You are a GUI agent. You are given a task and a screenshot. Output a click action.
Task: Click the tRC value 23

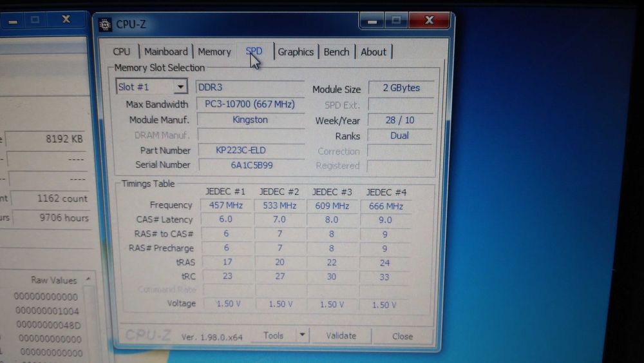point(227,276)
